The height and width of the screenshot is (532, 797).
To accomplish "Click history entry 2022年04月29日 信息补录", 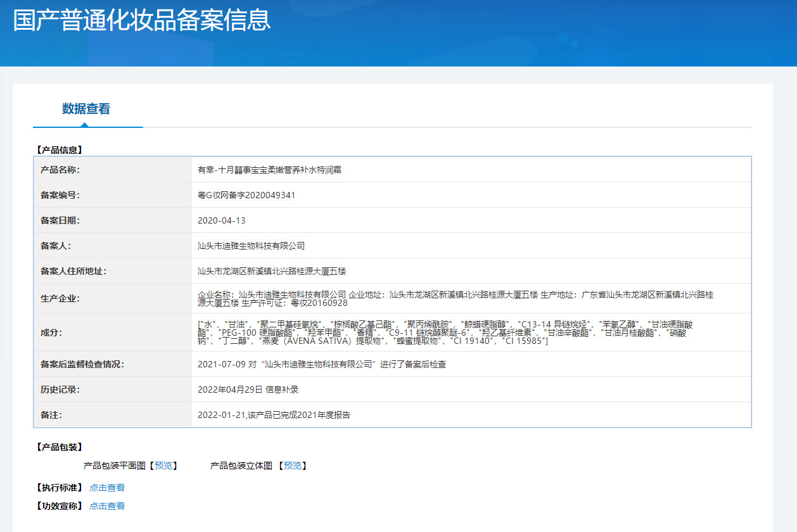I will click(x=248, y=389).
